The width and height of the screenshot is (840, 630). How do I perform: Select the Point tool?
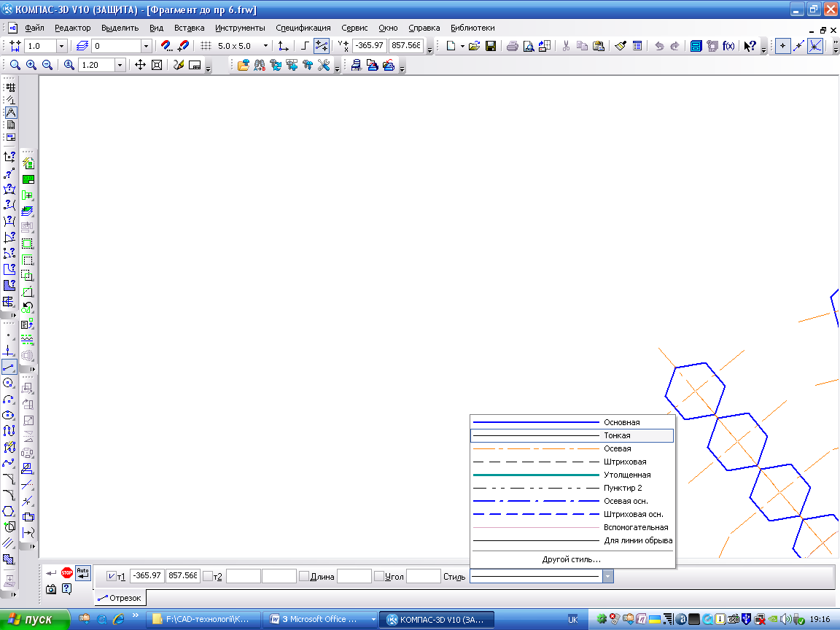point(8,336)
